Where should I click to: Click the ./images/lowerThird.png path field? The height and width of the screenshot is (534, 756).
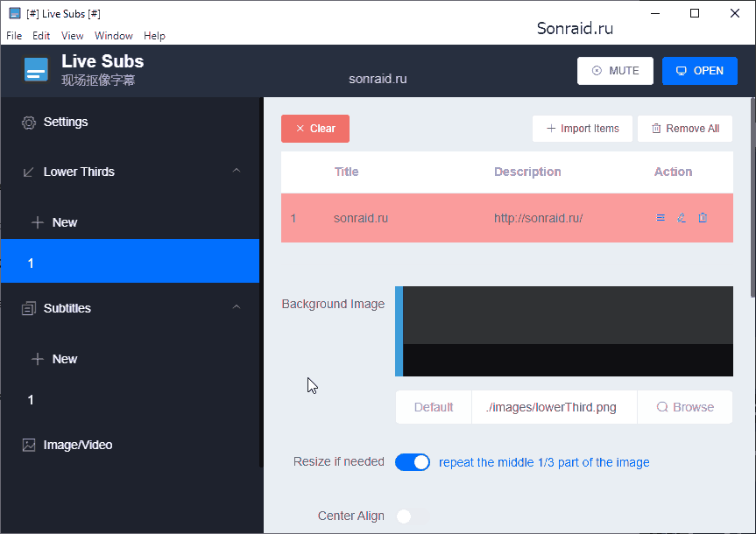click(555, 407)
